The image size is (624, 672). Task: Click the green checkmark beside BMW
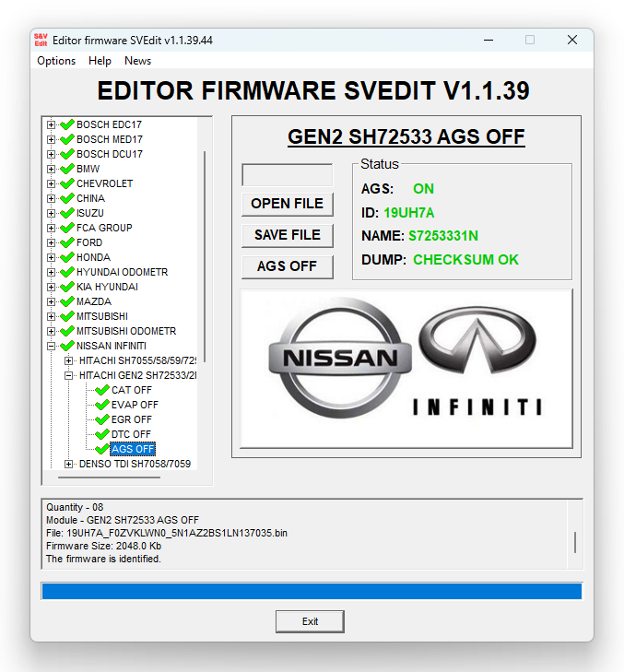tap(67, 169)
